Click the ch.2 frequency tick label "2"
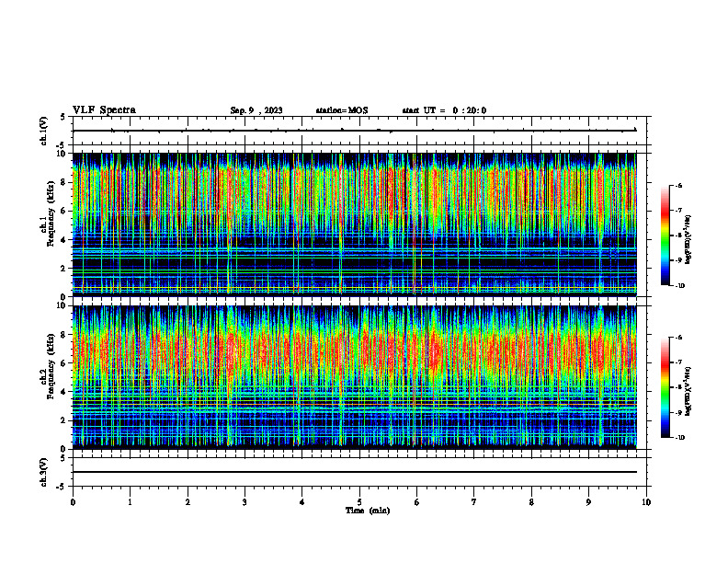This screenshot has width=728, height=563. (x=64, y=420)
